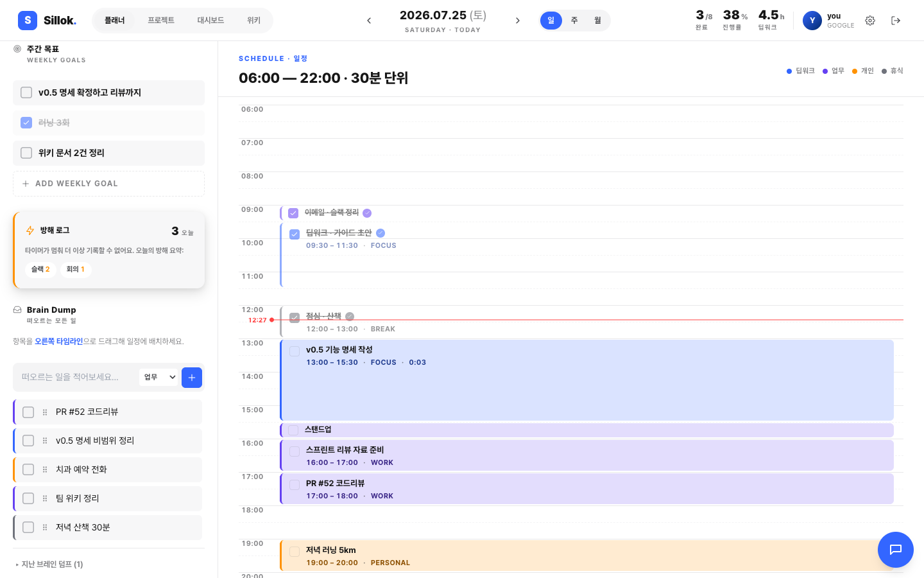Image resolution: width=924 pixels, height=578 pixels.
Task: Go to previous day arrow
Action: pos(369,21)
